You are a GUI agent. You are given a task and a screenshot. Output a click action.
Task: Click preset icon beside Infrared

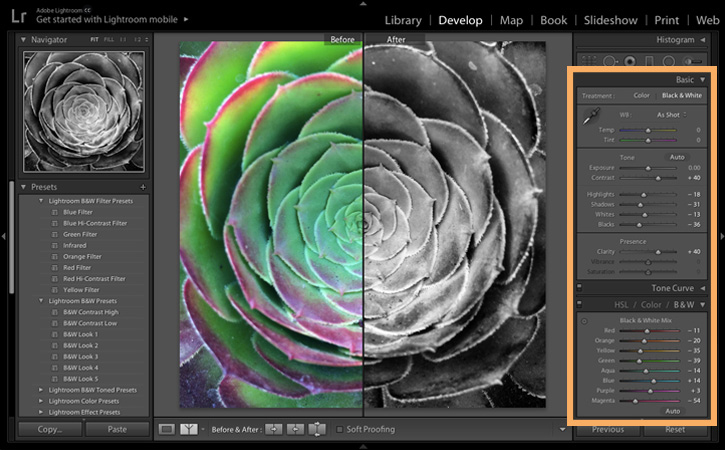(x=55, y=246)
